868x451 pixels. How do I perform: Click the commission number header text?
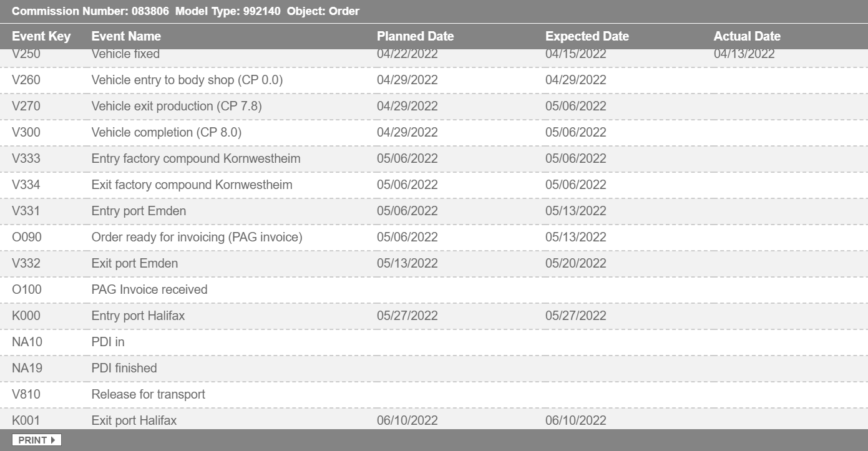[x=90, y=11]
